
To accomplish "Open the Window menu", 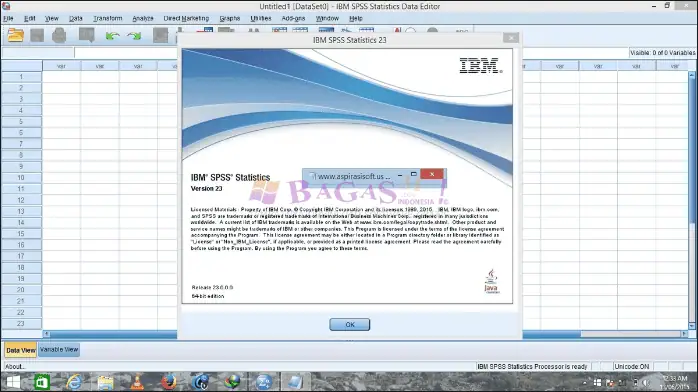I will (x=327, y=18).
